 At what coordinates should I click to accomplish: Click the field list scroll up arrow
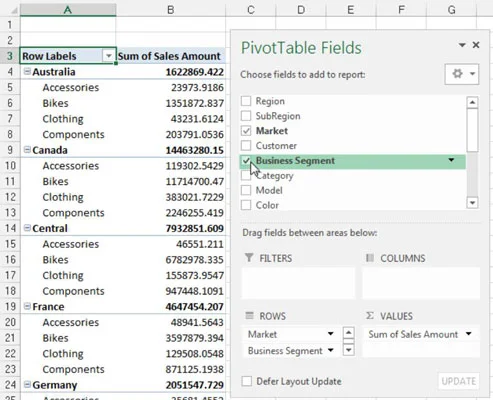(x=472, y=102)
